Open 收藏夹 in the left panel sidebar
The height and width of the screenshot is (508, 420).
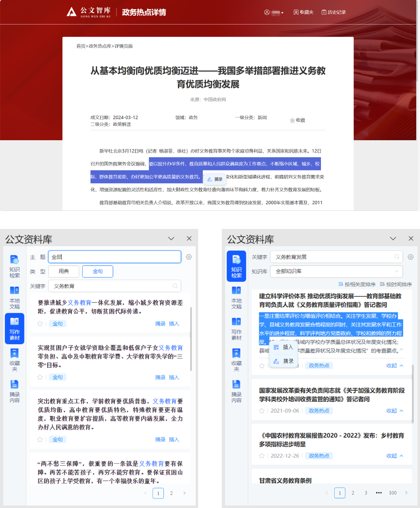point(15,360)
